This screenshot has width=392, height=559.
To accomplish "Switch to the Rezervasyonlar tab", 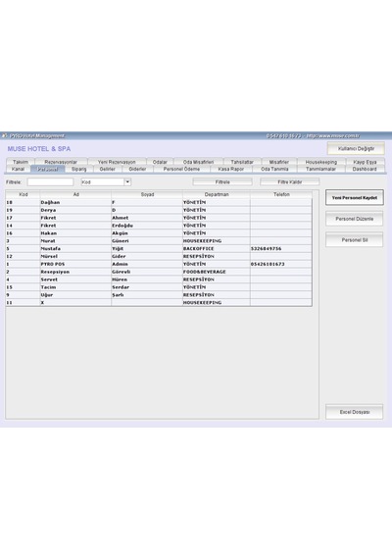I will (x=61, y=162).
